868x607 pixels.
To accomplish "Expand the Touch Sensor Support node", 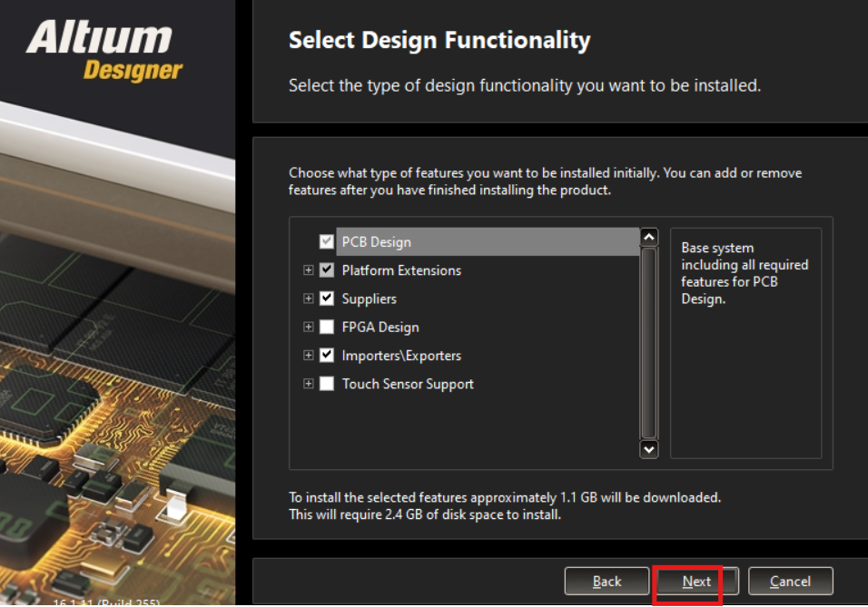I will [x=309, y=384].
